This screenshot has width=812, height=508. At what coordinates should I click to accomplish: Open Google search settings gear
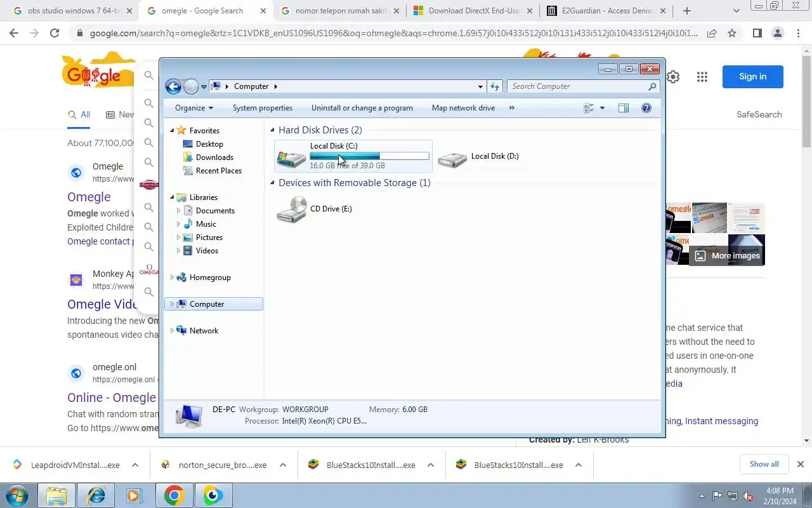click(x=673, y=77)
